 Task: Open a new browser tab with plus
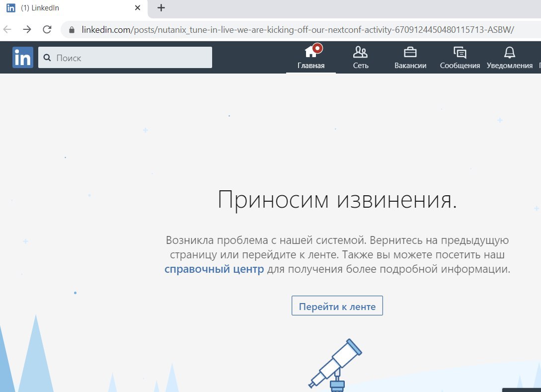(x=161, y=7)
